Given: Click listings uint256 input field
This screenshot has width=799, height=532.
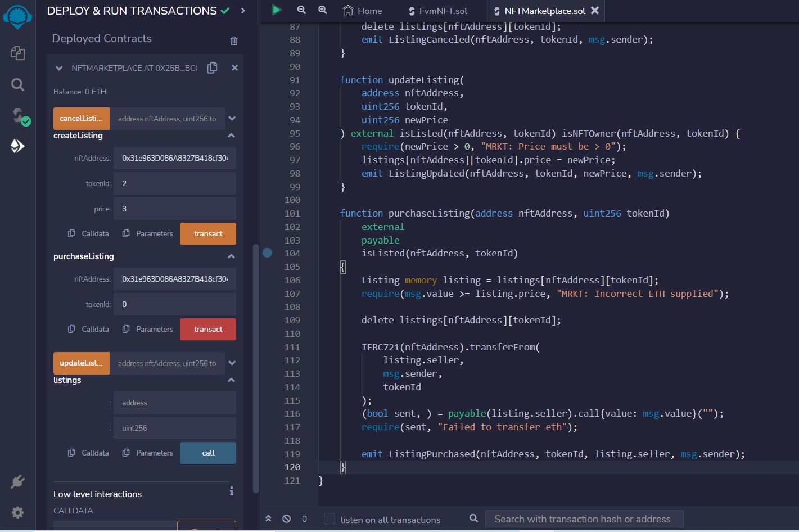Looking at the screenshot, I should [x=175, y=428].
